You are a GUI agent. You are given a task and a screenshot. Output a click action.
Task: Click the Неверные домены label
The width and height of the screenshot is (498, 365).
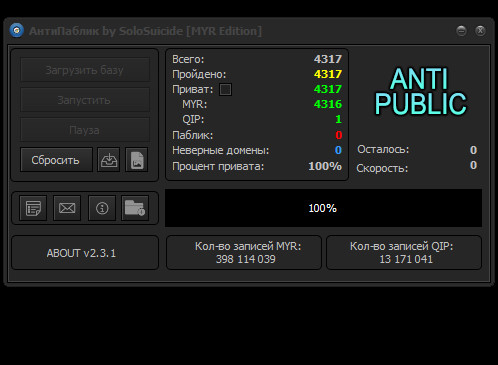(221, 150)
